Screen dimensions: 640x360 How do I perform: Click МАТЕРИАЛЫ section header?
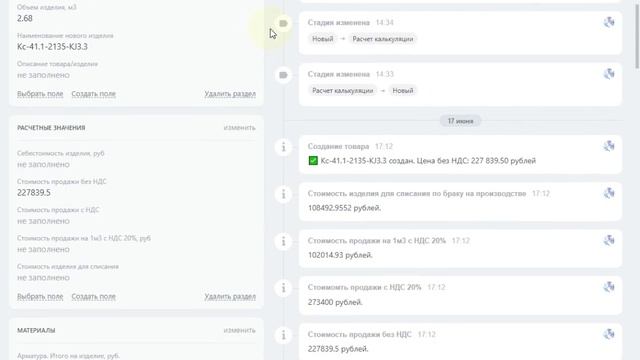[36, 330]
